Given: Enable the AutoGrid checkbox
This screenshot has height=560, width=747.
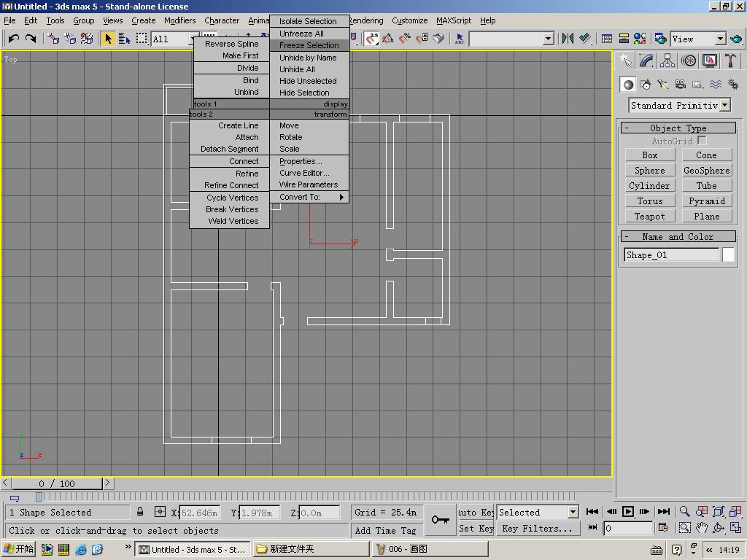Looking at the screenshot, I should point(701,141).
